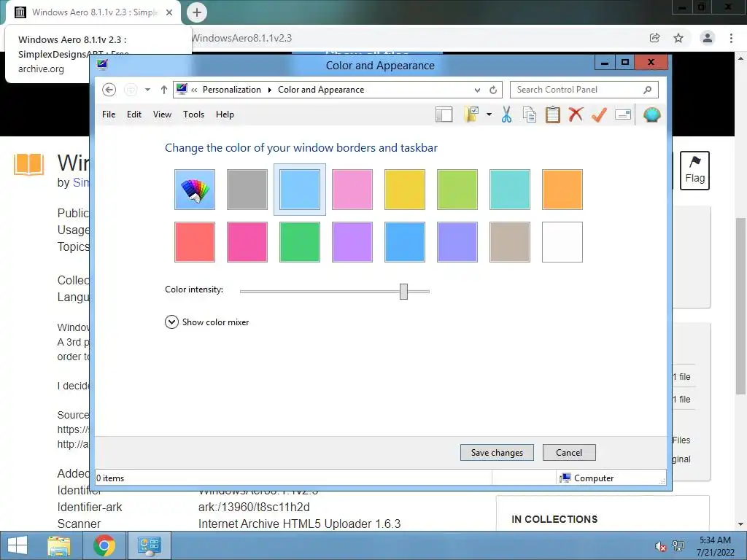Select the color palette automatic swatch
The image size is (747, 560).
coord(194,190)
